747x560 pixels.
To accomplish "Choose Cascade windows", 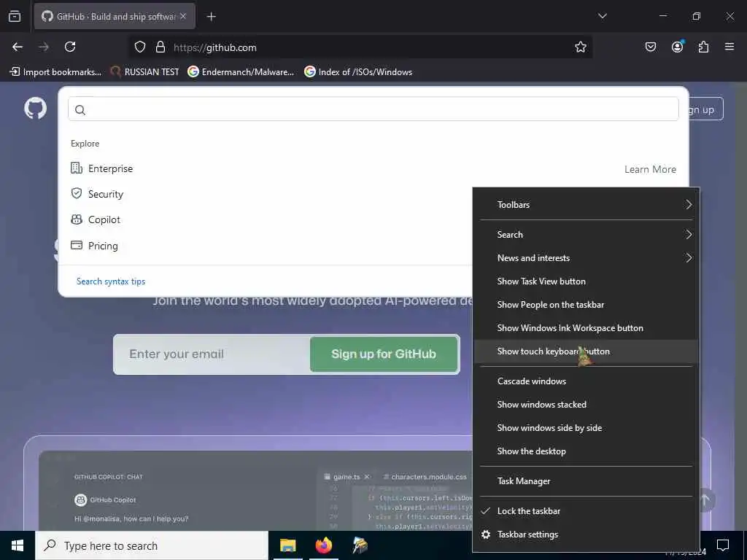I will (x=587, y=381).
